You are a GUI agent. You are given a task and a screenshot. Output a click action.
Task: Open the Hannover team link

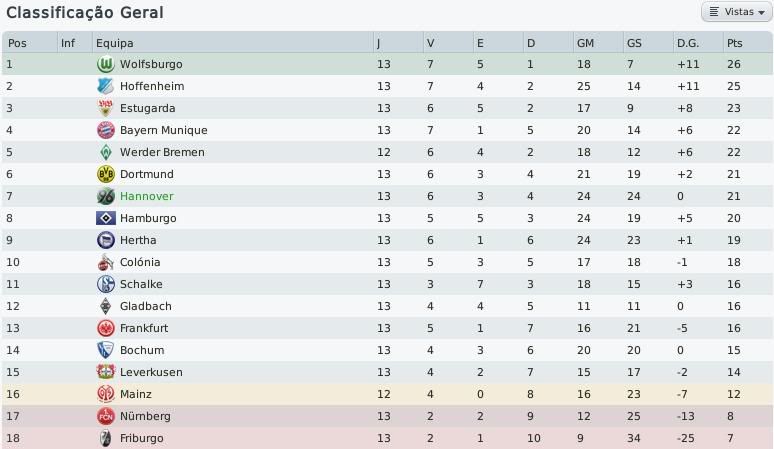pos(146,196)
